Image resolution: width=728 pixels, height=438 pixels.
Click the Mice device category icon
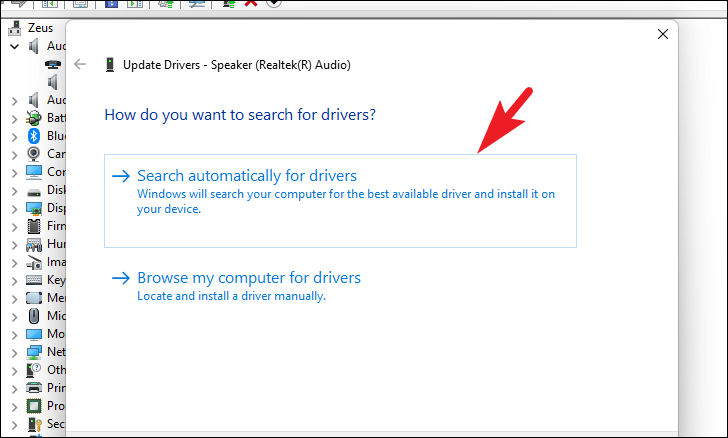coord(34,316)
